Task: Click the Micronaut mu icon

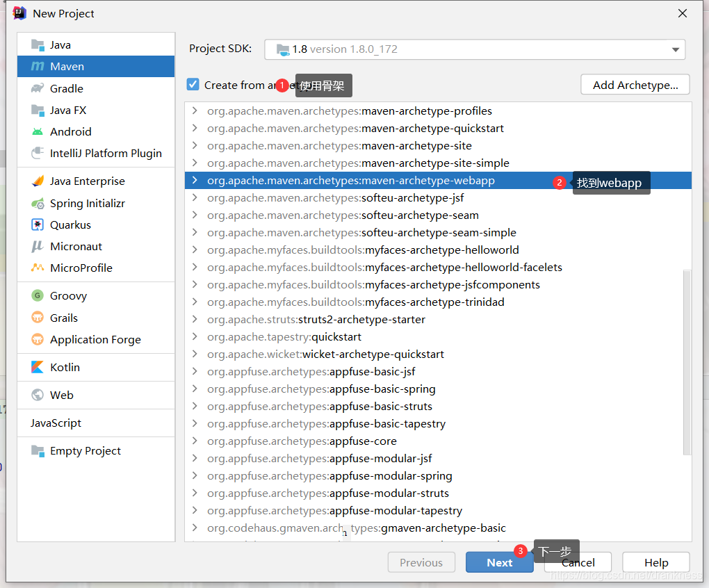Action: pos(38,246)
